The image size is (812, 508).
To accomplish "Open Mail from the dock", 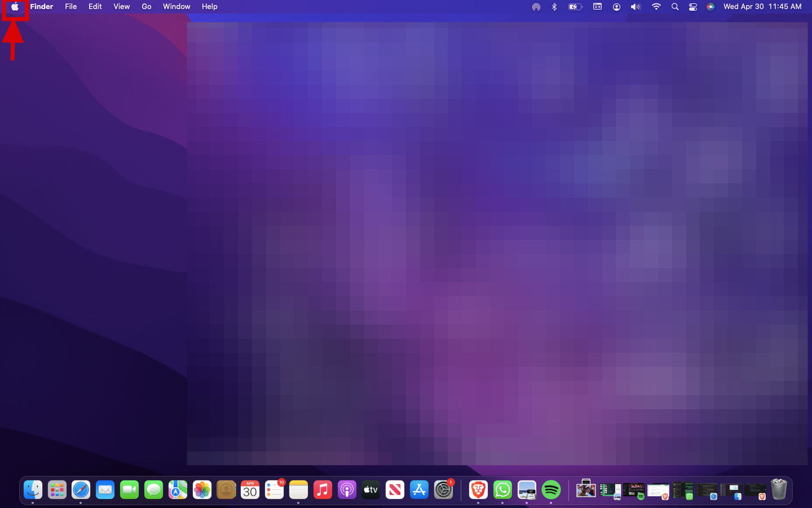I will coord(105,489).
